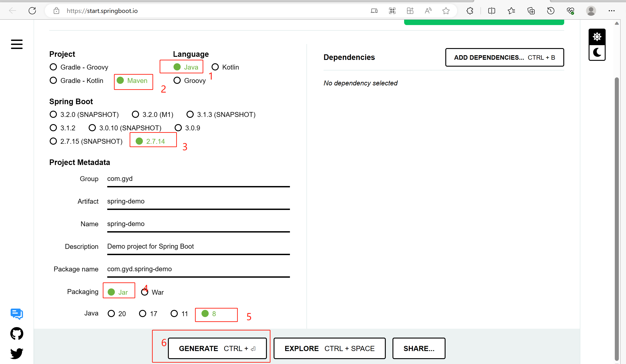Screen dimensions: 626x364
Task: Open the favorites list icon
Action: tap(511, 11)
